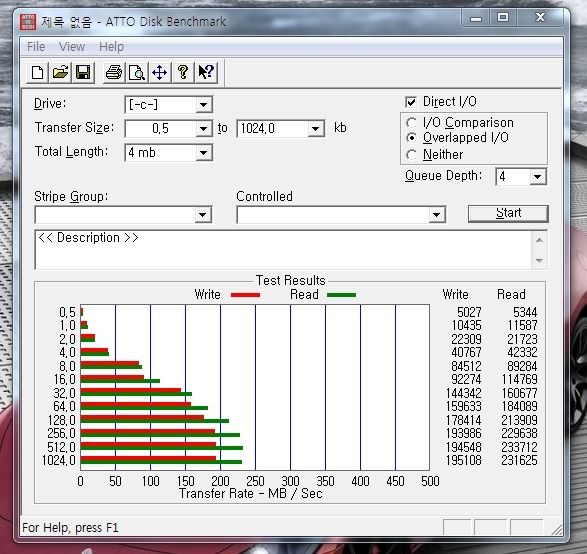Image resolution: width=587 pixels, height=554 pixels.
Task: Open Print Preview from the toolbar
Action: coord(137,72)
